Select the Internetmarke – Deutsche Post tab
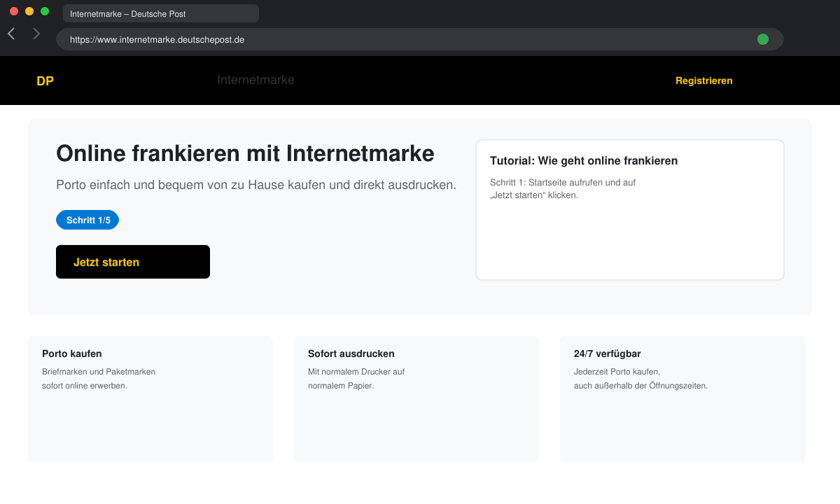The width and height of the screenshot is (840, 504). tap(161, 13)
